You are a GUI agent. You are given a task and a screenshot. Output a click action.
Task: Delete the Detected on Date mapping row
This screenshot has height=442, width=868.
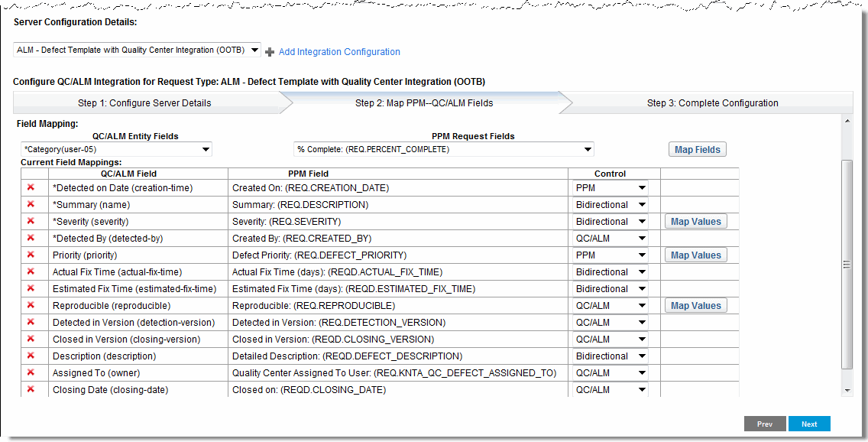31,187
